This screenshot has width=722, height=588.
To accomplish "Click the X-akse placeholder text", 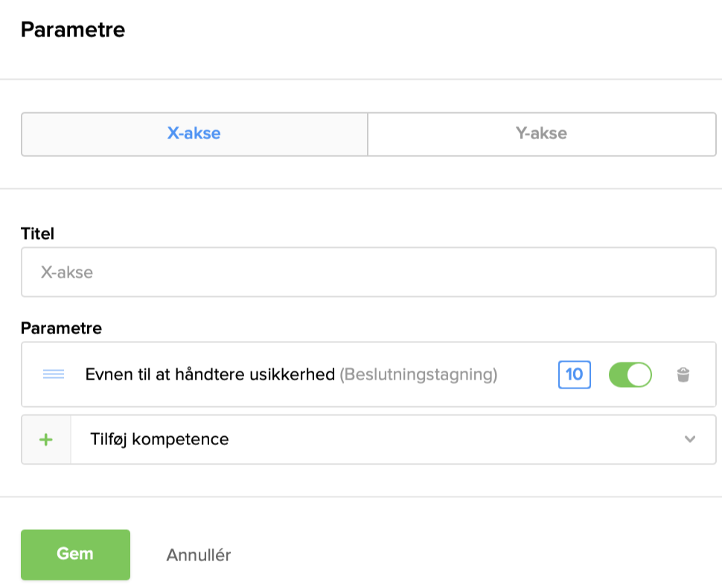I will [x=67, y=272].
